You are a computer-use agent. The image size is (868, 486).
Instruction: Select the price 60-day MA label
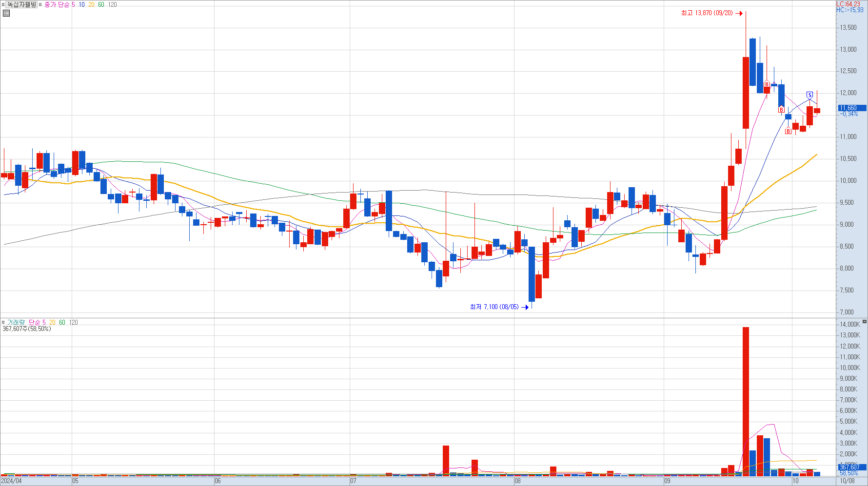101,4
